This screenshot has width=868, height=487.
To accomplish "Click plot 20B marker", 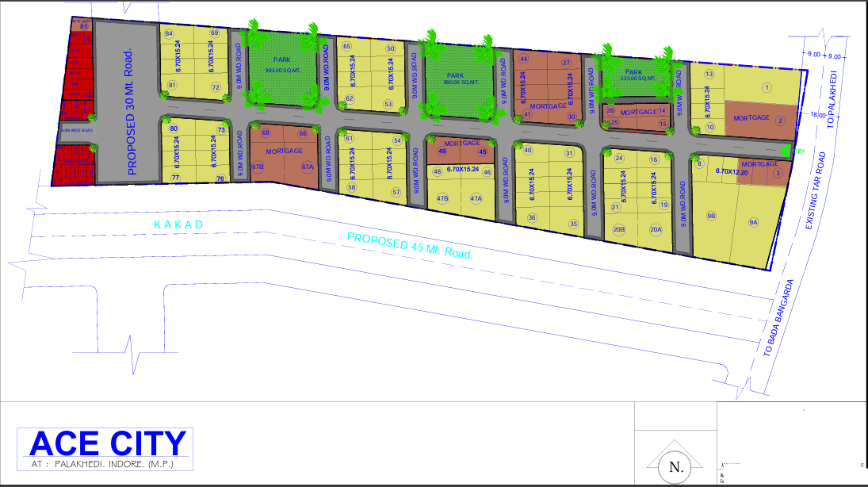I will point(619,229).
